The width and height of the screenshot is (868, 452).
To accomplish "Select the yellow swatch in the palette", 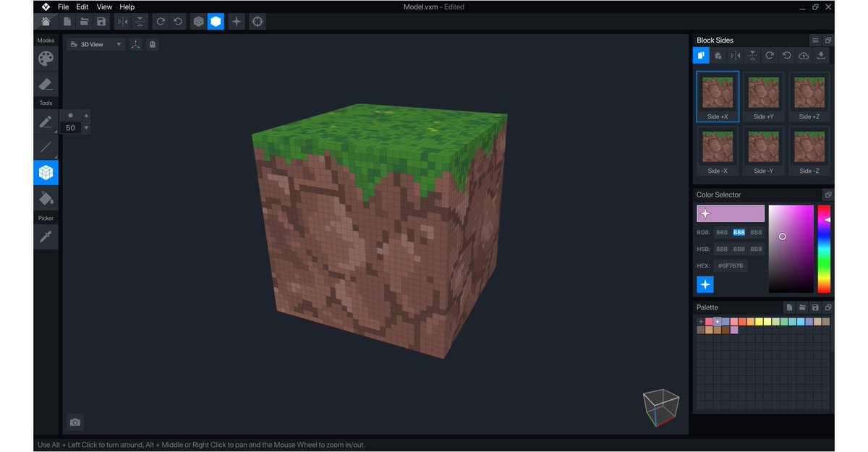I will (x=759, y=321).
